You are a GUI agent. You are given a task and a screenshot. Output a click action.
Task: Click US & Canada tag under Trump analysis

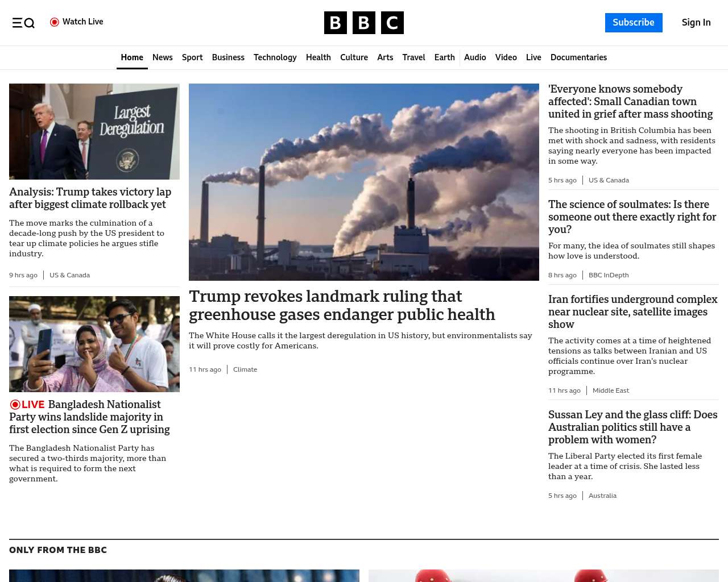tap(69, 275)
